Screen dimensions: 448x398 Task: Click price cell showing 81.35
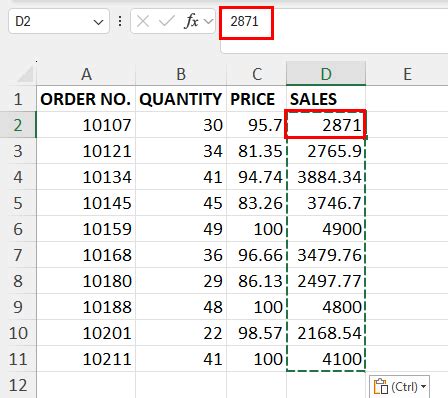tap(256, 151)
